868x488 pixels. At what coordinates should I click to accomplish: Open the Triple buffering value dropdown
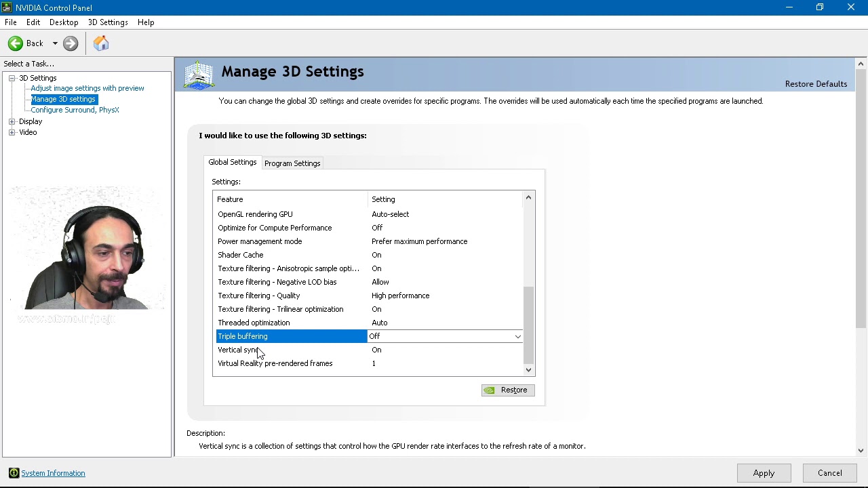click(517, 336)
